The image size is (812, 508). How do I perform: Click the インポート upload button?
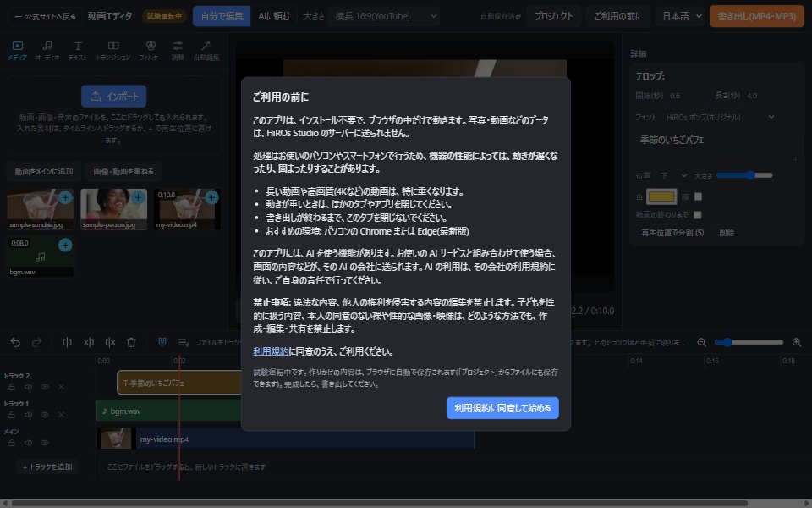tap(114, 97)
